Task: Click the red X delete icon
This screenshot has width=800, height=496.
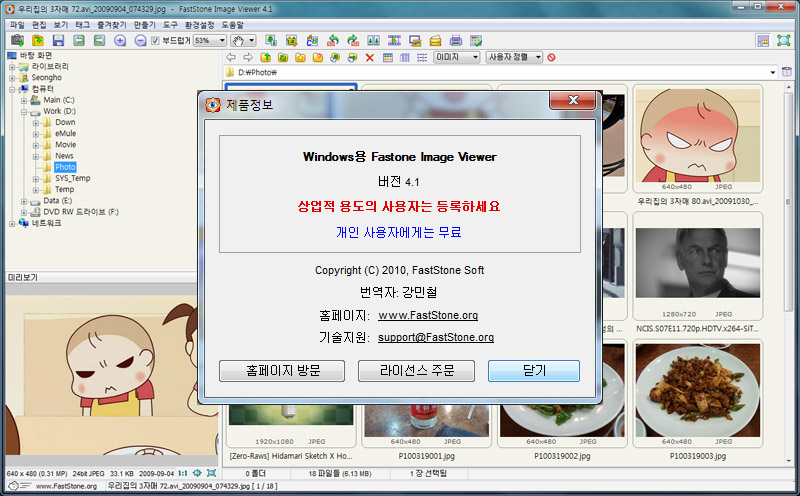Action: tap(370, 58)
